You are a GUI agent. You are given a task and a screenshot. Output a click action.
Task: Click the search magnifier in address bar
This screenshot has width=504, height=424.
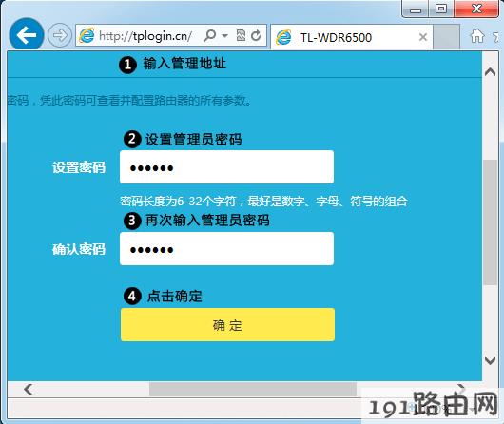(x=210, y=35)
